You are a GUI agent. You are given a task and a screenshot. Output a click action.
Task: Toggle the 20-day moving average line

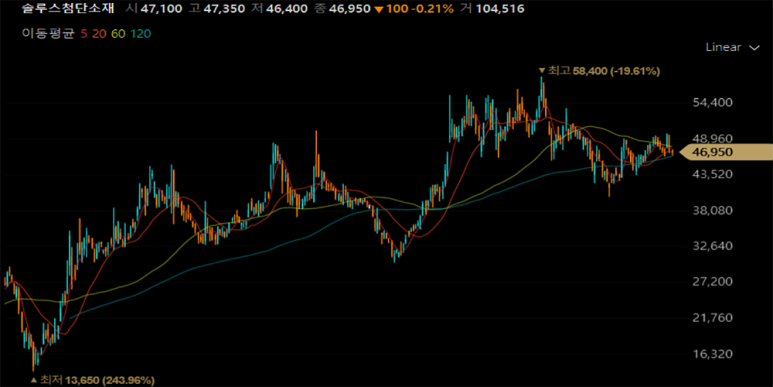[x=100, y=34]
